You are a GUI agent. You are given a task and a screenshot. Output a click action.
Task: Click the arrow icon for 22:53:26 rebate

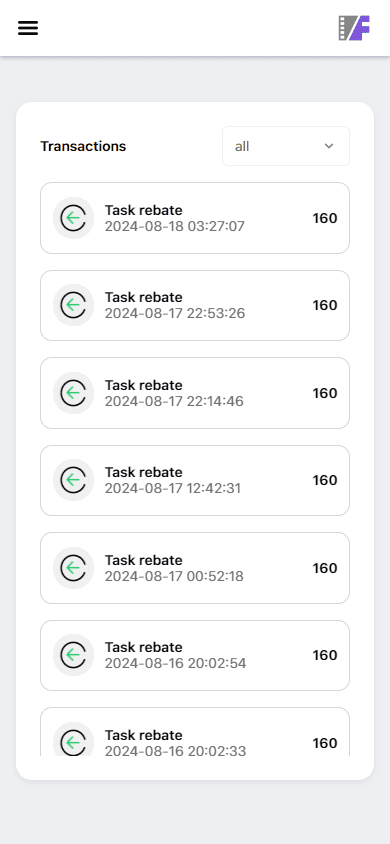click(74, 305)
